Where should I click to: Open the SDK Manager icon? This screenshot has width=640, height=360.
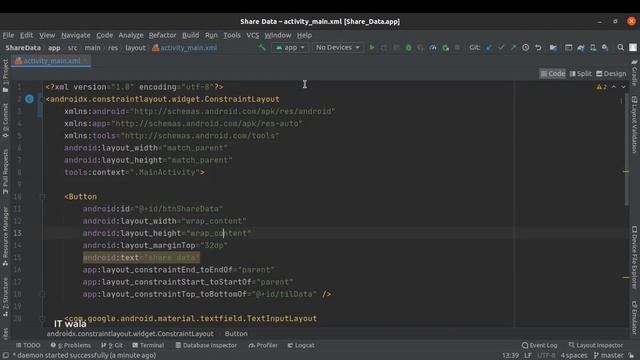pyautogui.click(x=605, y=48)
